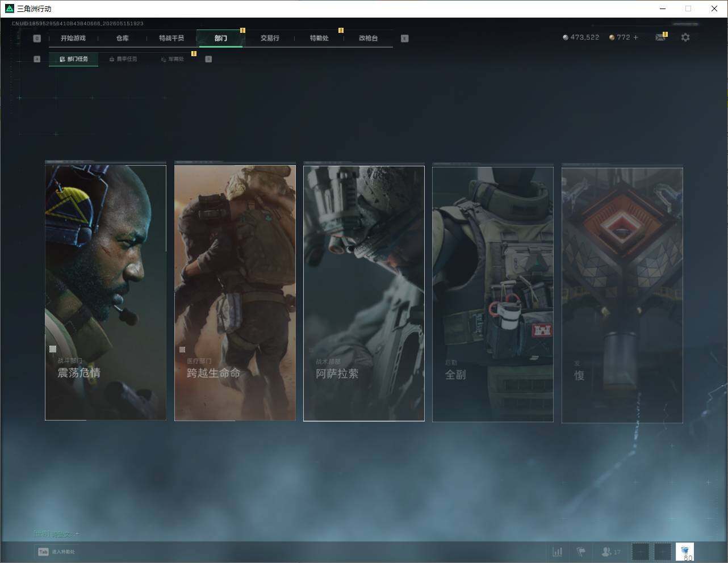Click the Tab key icon in bottom bar
This screenshot has width=728, height=563.
(43, 552)
